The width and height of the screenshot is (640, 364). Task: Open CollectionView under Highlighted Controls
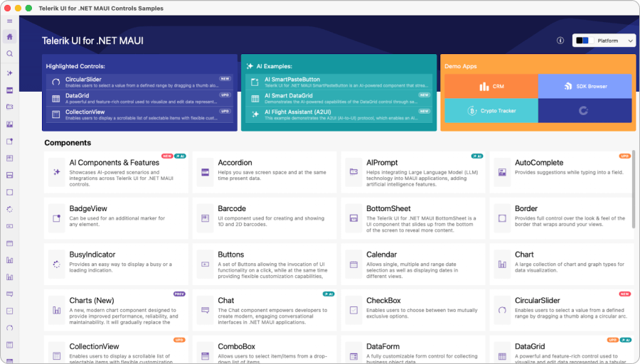(139, 114)
